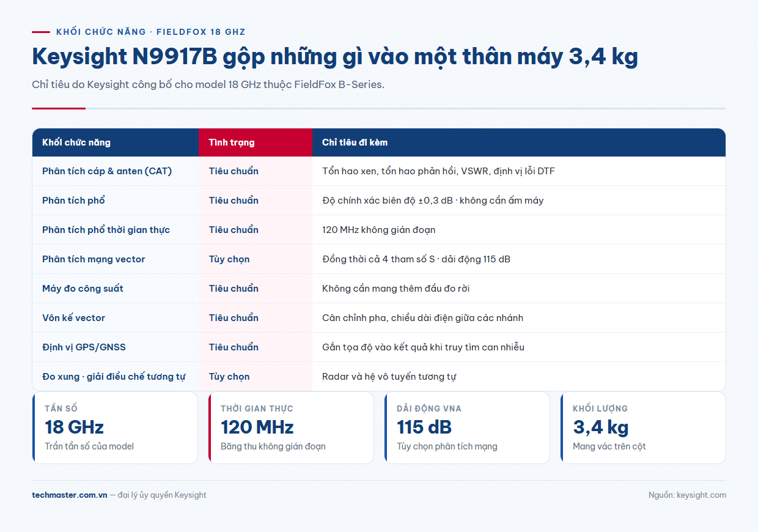The image size is (758, 532).
Task: Click row label 'Đo xung · giải điều chế tương tự'
Action: tap(114, 377)
